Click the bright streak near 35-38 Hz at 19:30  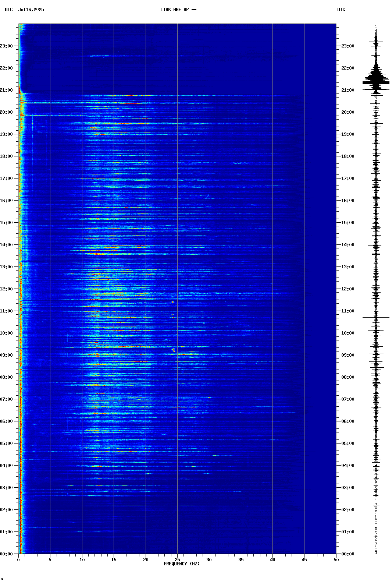[251, 123]
